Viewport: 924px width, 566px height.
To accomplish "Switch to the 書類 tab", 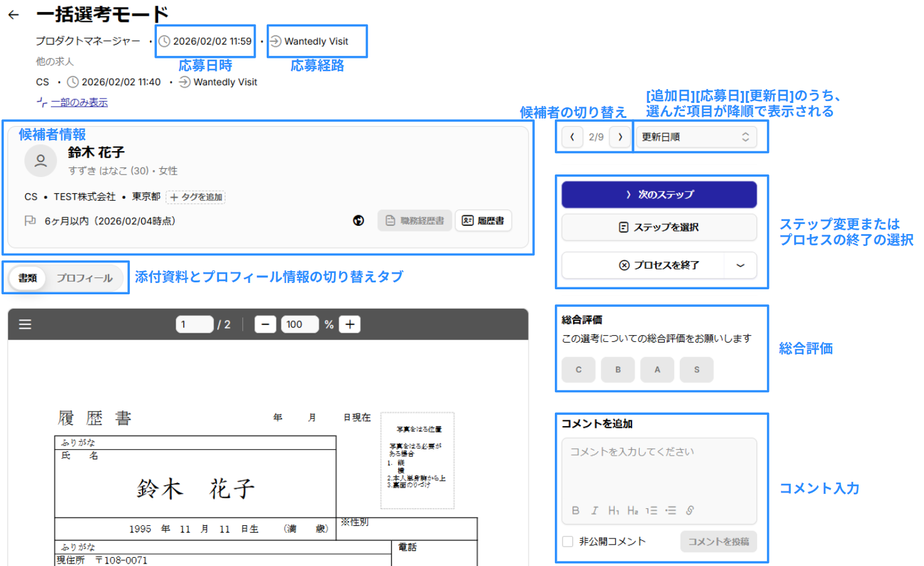I will tap(28, 278).
